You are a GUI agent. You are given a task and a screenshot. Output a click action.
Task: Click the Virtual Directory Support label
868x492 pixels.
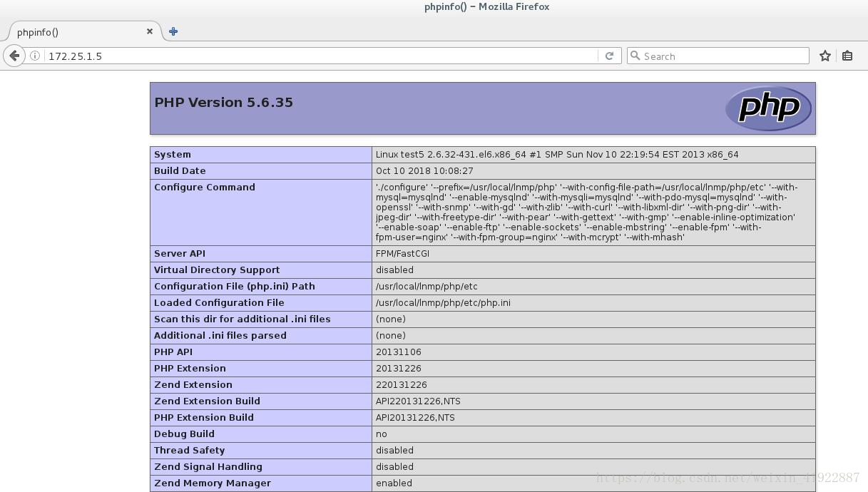[217, 270]
